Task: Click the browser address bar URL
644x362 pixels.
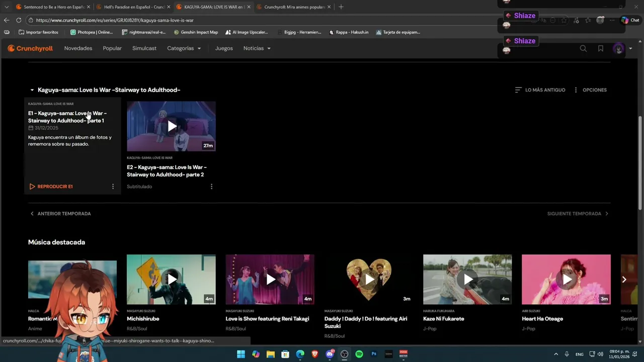Action: click(x=115, y=20)
